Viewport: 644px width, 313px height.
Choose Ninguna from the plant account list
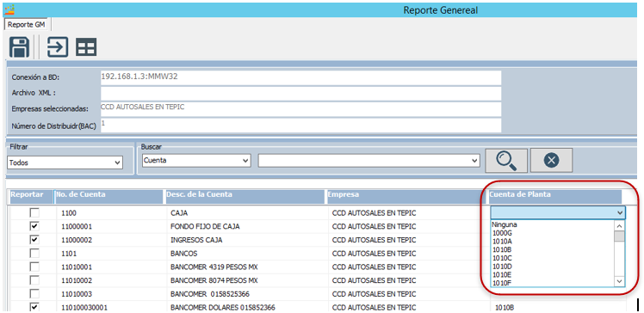[505, 224]
